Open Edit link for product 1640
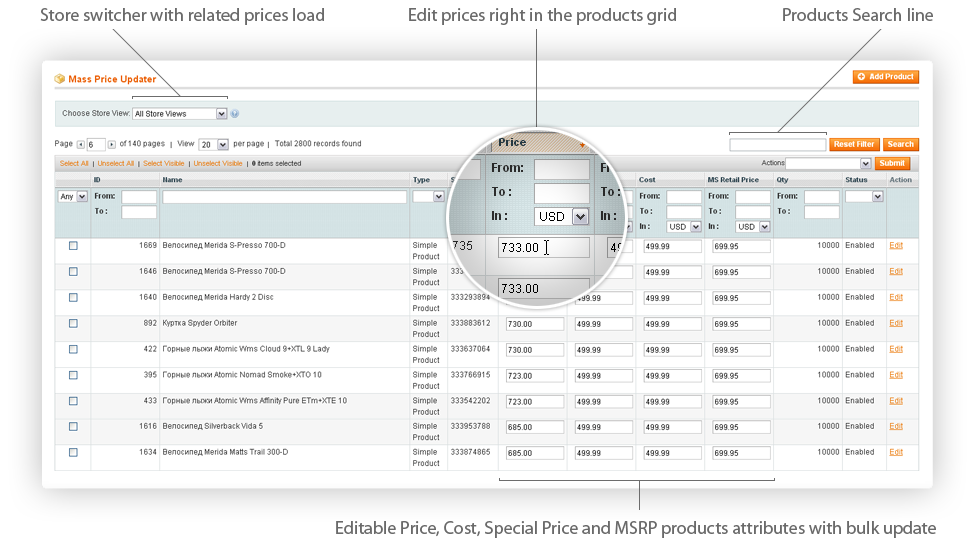The height and width of the screenshot is (539, 972). click(896, 297)
